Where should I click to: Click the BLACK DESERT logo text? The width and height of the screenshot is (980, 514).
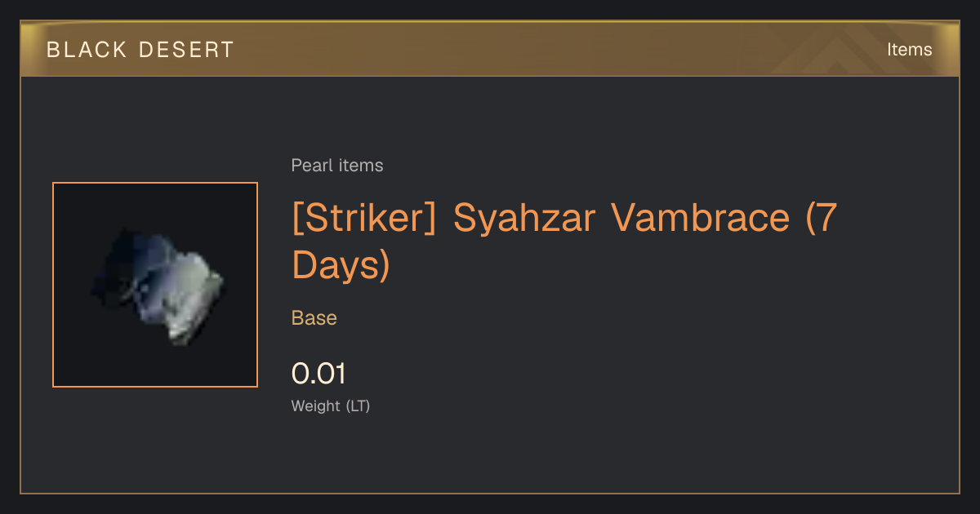tap(140, 50)
